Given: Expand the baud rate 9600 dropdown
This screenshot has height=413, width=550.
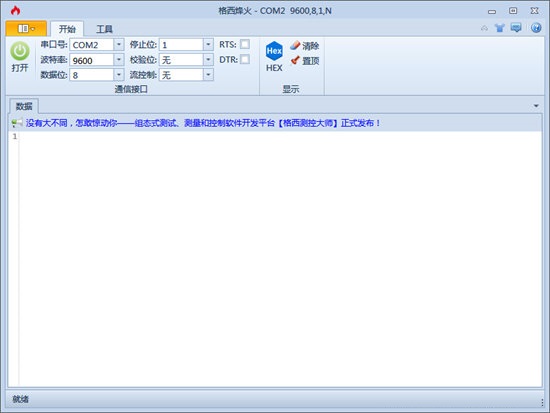Looking at the screenshot, I should tap(119, 60).
